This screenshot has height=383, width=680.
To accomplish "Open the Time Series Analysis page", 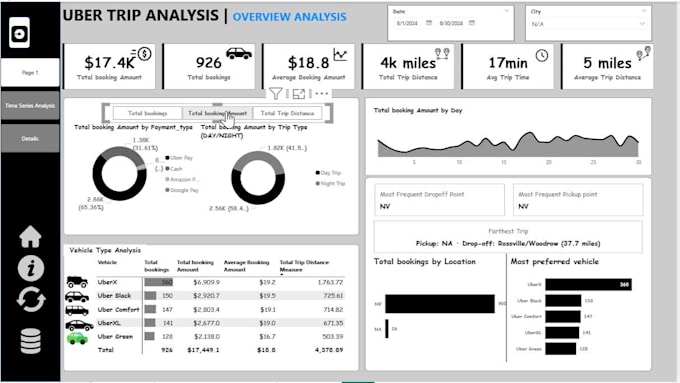I will click(x=30, y=105).
